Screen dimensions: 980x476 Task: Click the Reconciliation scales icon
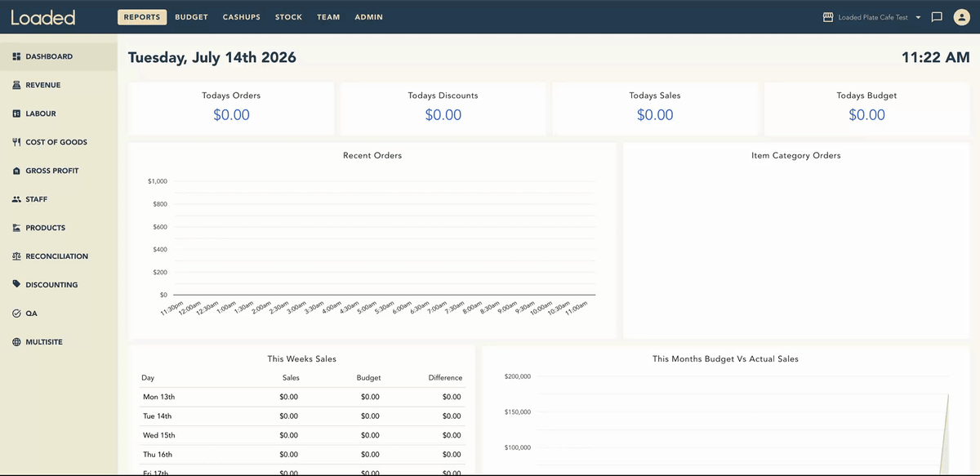(x=16, y=256)
